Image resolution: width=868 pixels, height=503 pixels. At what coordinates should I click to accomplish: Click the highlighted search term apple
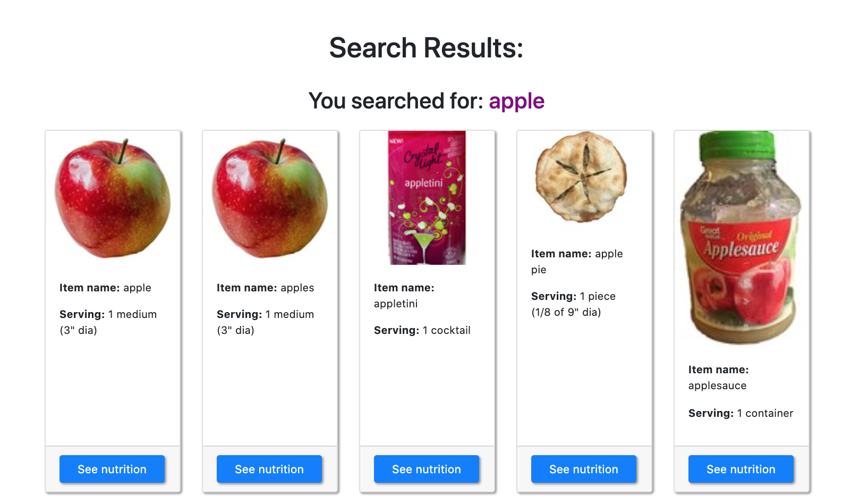(x=516, y=100)
